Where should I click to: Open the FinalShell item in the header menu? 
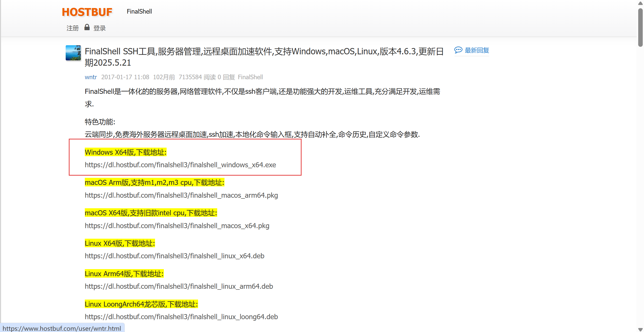(139, 12)
